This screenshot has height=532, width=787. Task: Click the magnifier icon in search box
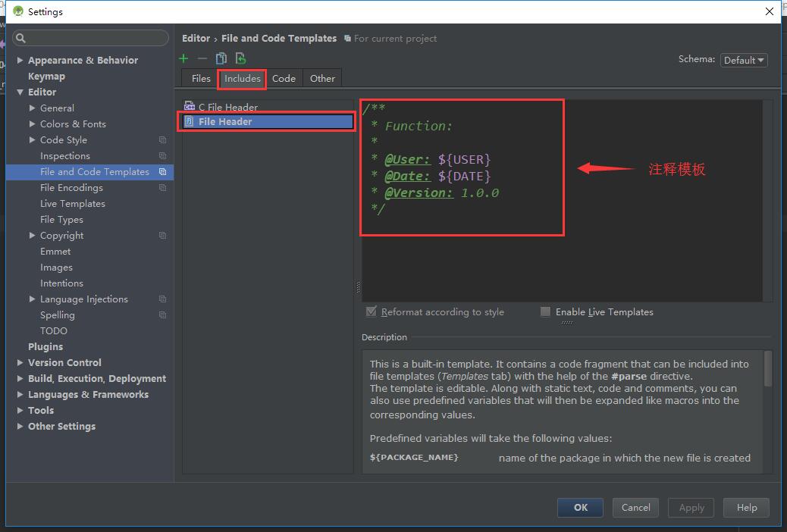point(21,38)
